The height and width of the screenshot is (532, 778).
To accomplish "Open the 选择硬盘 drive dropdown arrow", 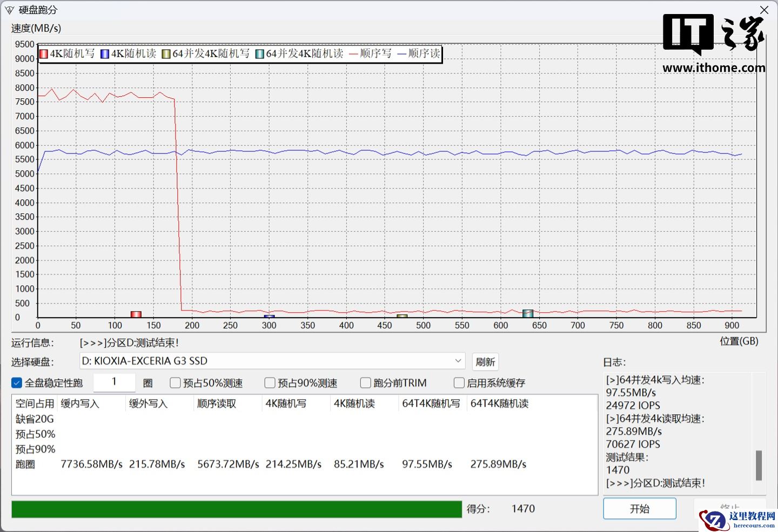I will pos(458,361).
